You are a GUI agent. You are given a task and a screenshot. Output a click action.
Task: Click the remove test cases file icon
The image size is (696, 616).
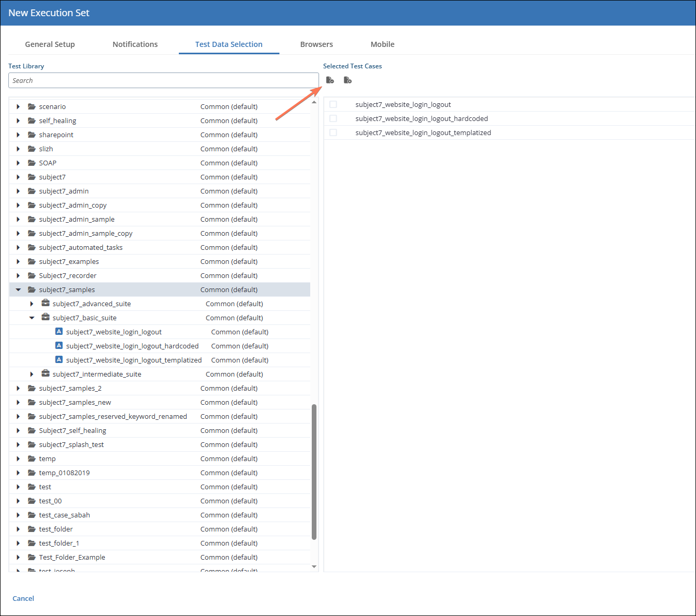tap(348, 80)
